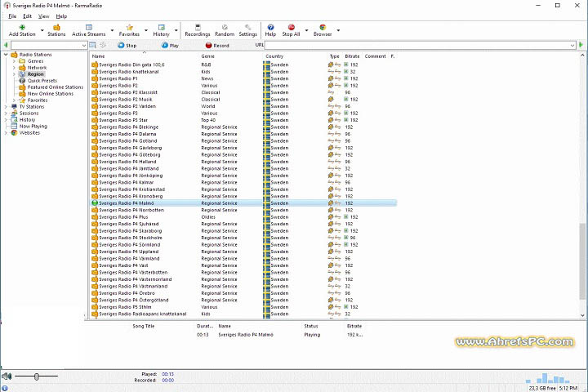Select Sveriges Radio P1 station row
Viewport: 588px width, 392px height.
pyautogui.click(x=243, y=78)
